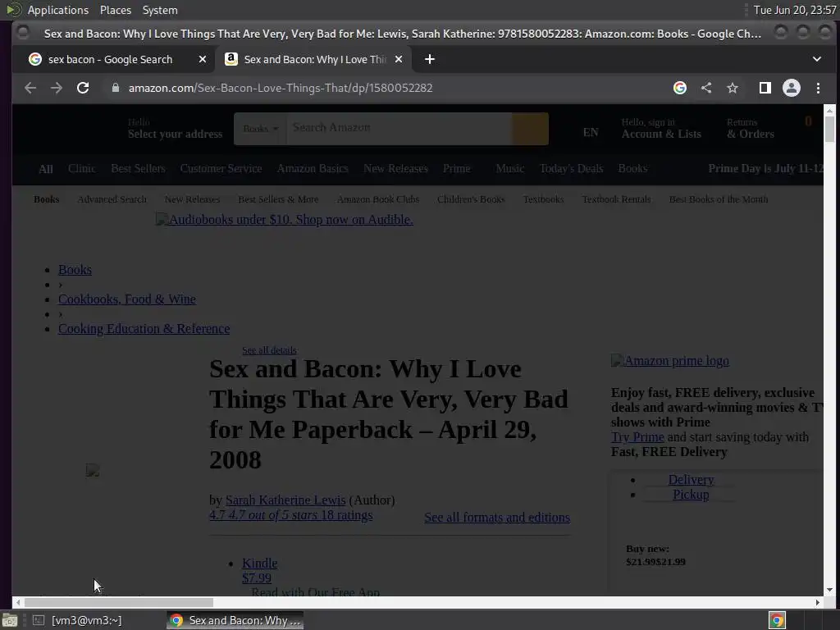
Task: Open Cookbooks, Food & Wine breadcrumb
Action: coord(127,299)
